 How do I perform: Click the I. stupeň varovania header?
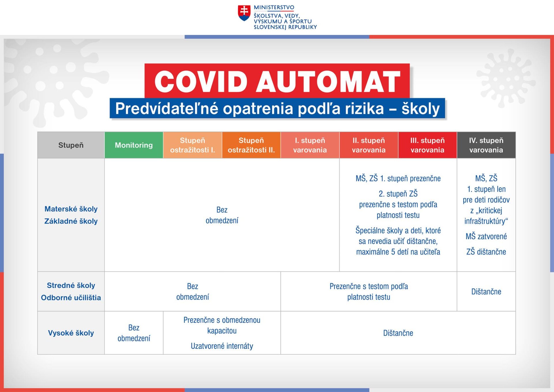point(310,145)
